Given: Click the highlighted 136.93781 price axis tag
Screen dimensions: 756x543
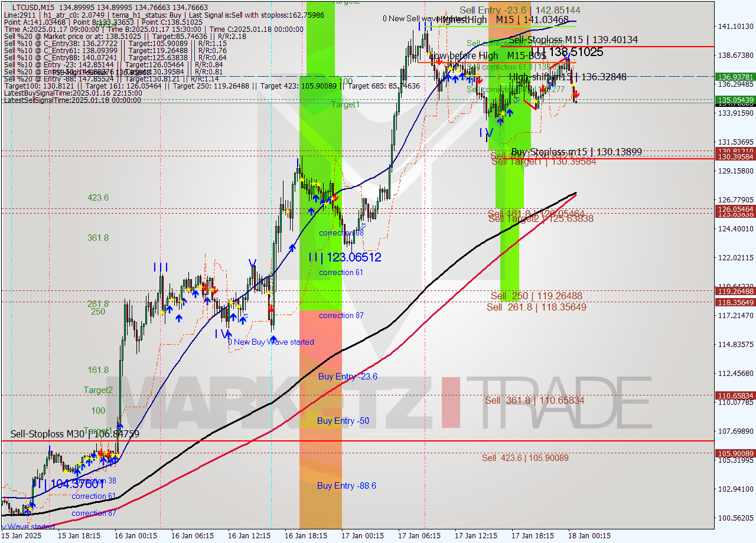Looking at the screenshot, I should (x=735, y=77).
